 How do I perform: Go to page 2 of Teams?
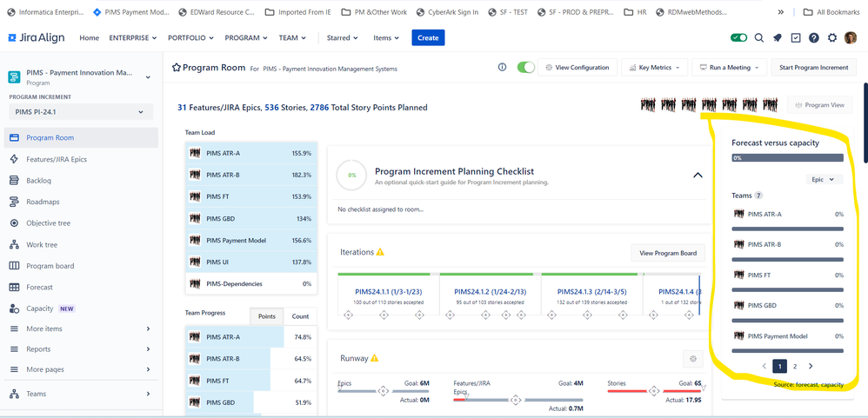(x=795, y=366)
